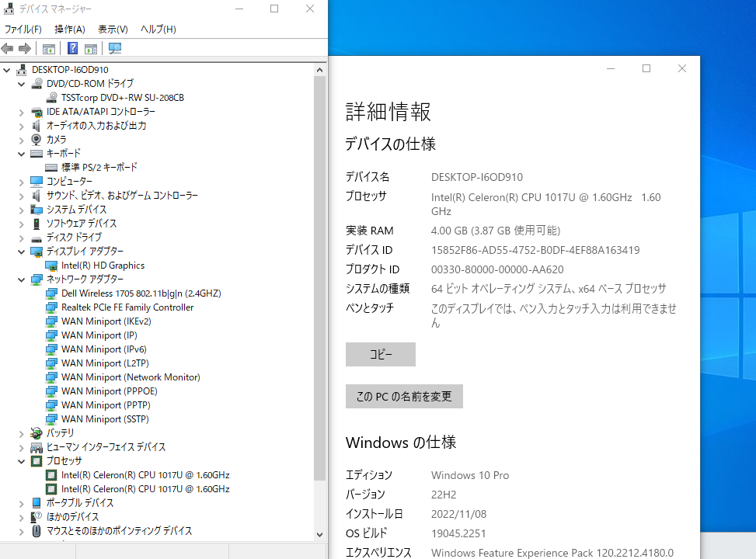This screenshot has height=559, width=756.
Task: Minimize the 詳細情報 settings window
Action: (611, 68)
